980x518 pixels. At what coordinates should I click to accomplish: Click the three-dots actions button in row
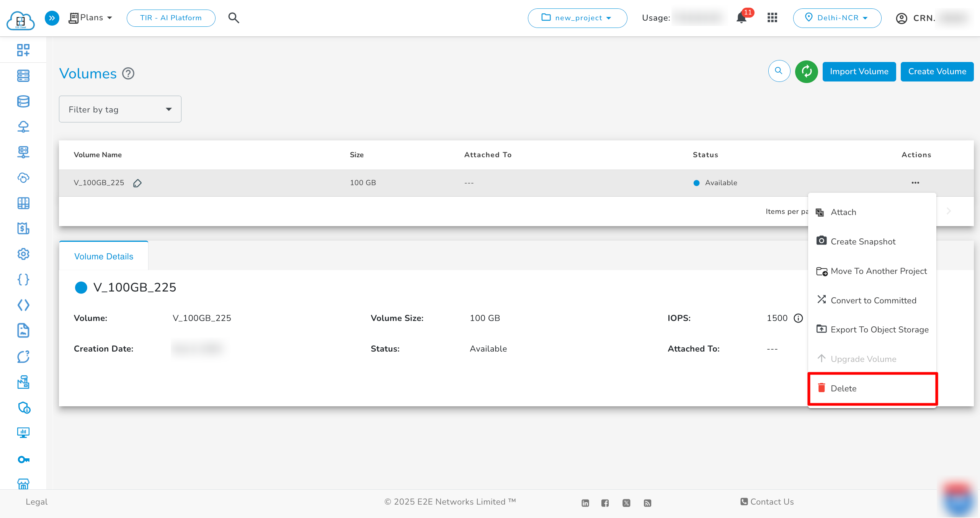click(x=915, y=183)
